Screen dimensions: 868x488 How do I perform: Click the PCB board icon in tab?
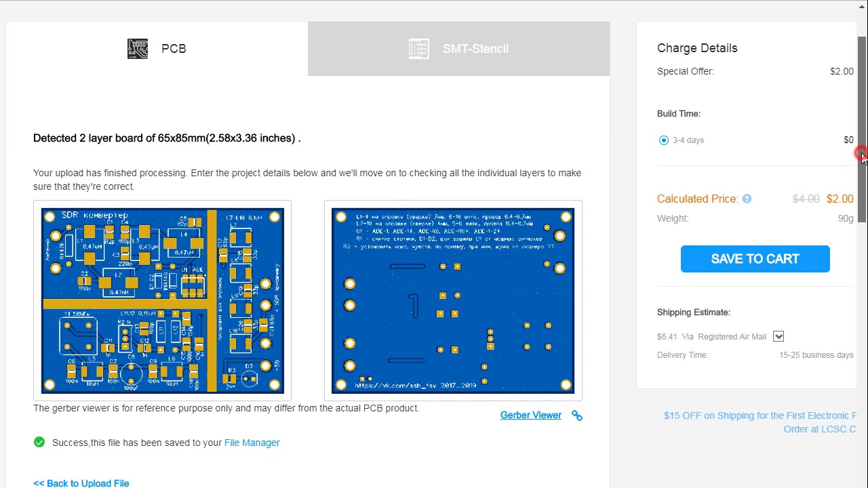pyautogui.click(x=138, y=49)
